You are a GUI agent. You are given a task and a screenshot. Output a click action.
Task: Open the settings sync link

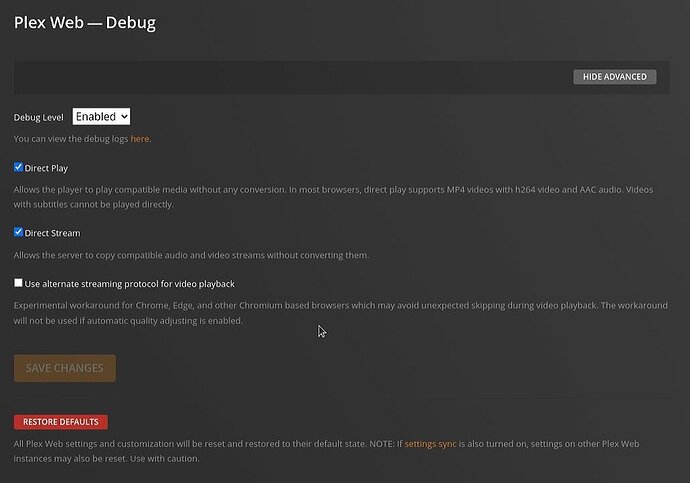(430, 444)
